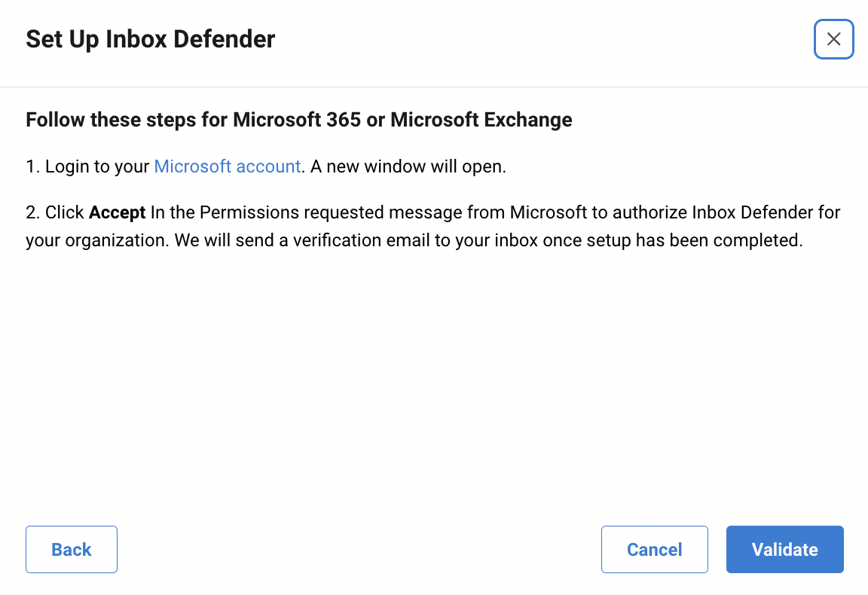The image size is (868, 595).
Task: Open the Microsoft account link
Action: pyautogui.click(x=227, y=166)
